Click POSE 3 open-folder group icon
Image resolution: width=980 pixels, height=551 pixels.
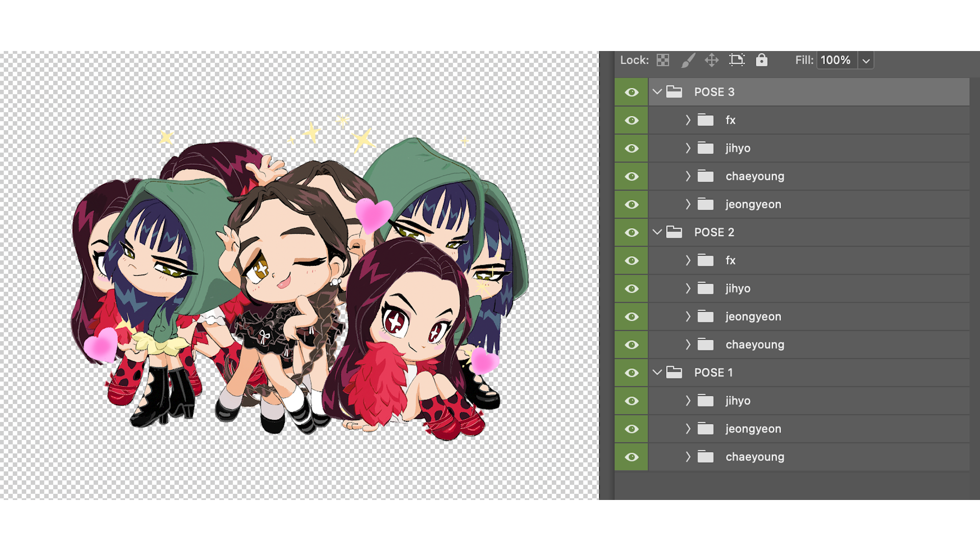[674, 92]
